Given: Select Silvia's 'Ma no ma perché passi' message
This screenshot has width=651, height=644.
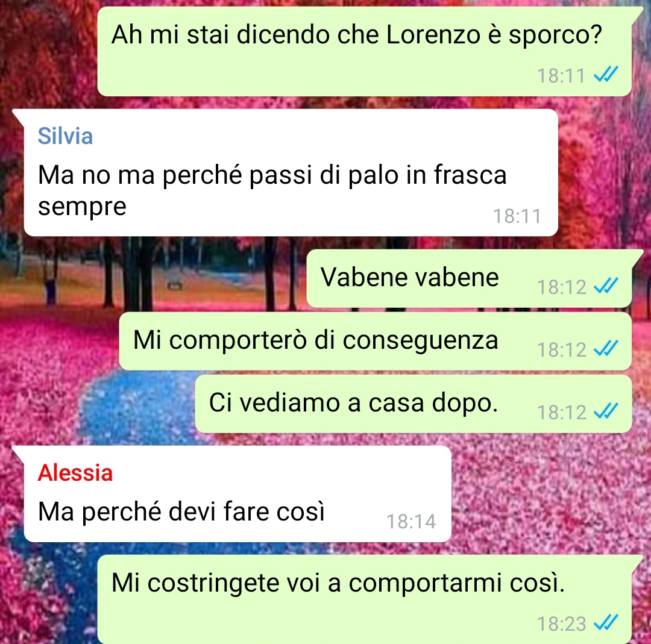Looking at the screenshot, I should point(291,173).
